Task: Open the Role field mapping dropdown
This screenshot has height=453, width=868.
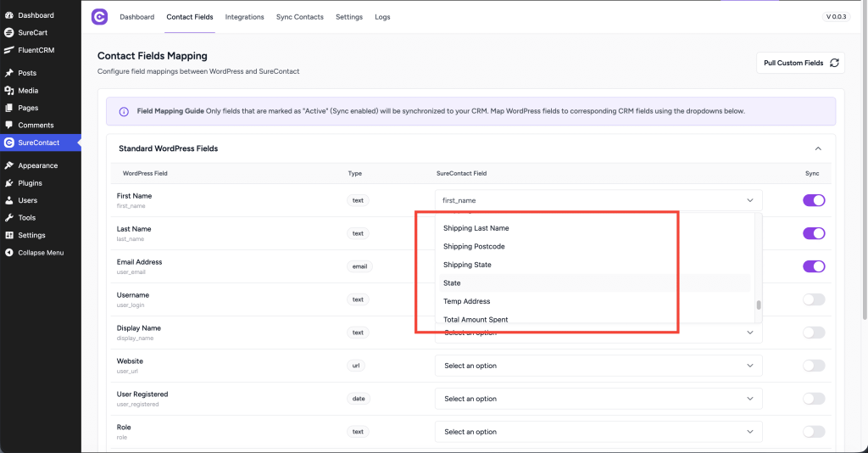Action: (598, 432)
